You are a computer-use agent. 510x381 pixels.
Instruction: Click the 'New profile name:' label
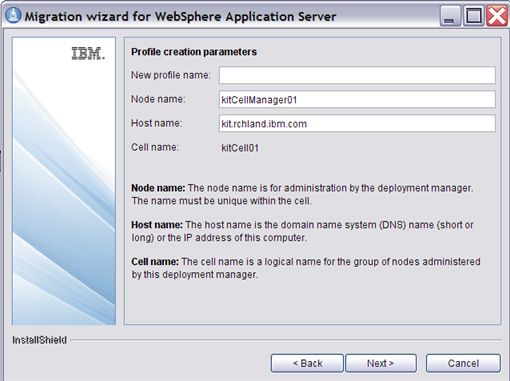coord(171,75)
